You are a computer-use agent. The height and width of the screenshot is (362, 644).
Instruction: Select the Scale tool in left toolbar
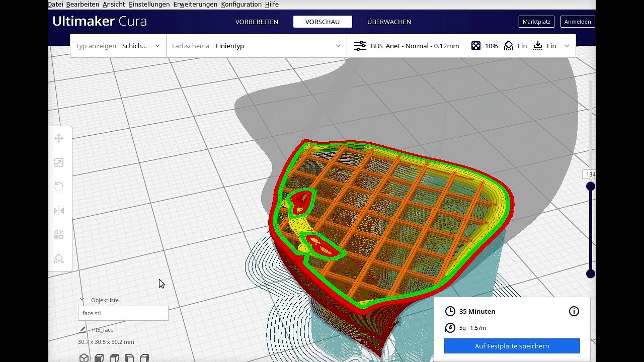[59, 163]
